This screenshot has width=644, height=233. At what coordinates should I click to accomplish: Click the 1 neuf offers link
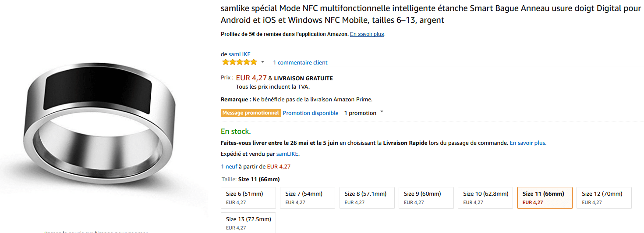(230, 167)
